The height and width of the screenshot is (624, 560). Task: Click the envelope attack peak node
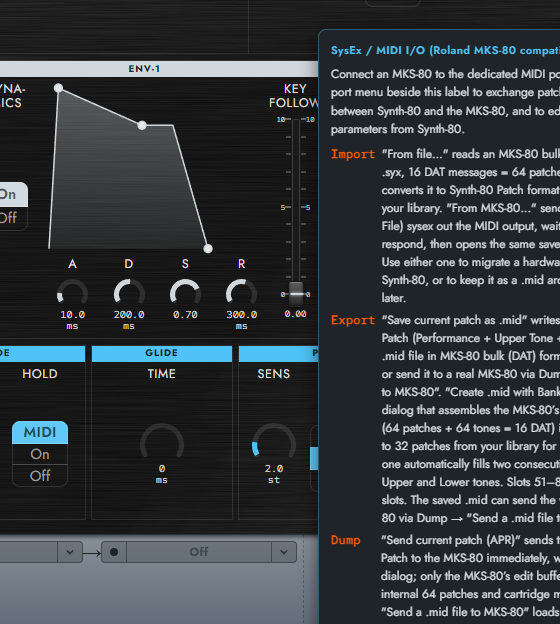click(x=58, y=88)
